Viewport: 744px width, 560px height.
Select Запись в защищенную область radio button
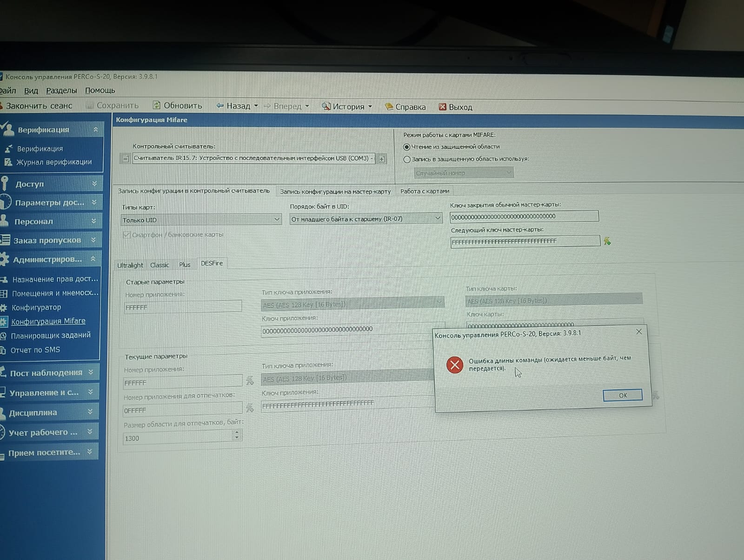tap(407, 160)
